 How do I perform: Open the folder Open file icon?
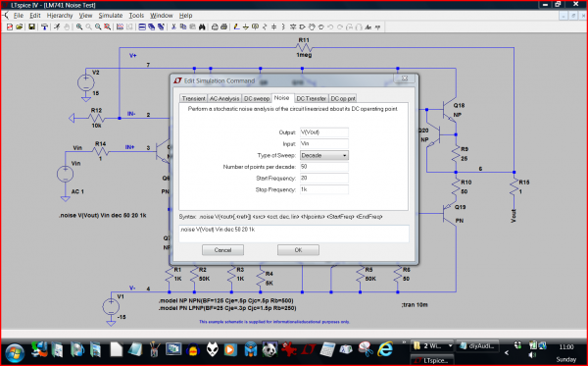pos(20,27)
